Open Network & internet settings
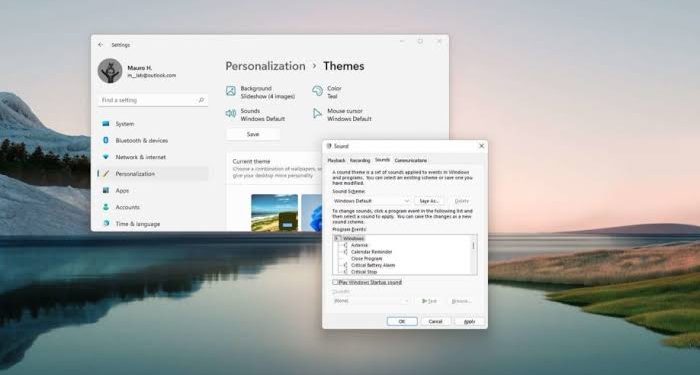 (153, 157)
